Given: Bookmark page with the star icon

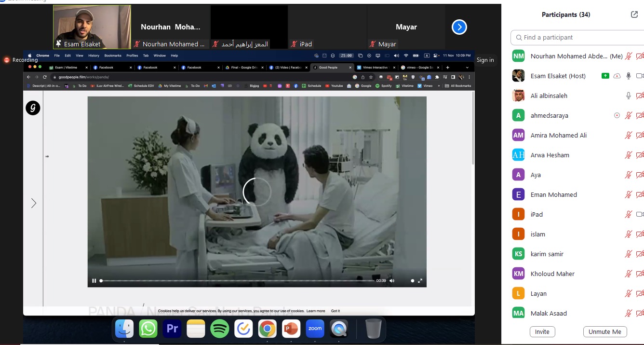Looking at the screenshot, I should pyautogui.click(x=371, y=77).
